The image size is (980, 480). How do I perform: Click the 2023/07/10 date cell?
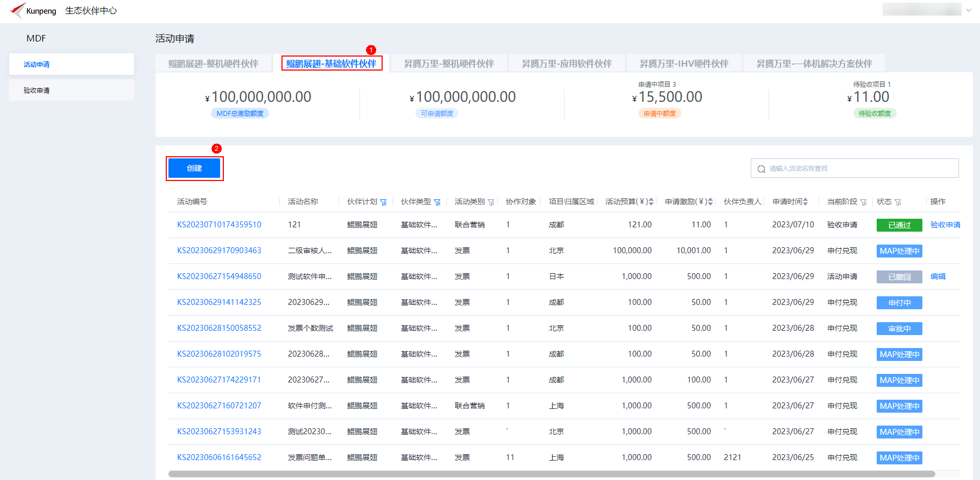793,225
